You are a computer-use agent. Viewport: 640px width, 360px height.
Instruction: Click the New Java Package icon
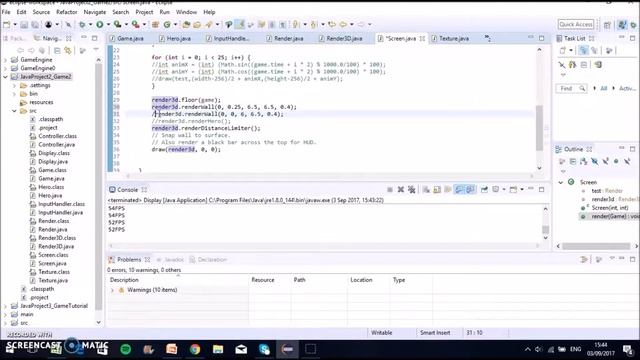(155, 25)
